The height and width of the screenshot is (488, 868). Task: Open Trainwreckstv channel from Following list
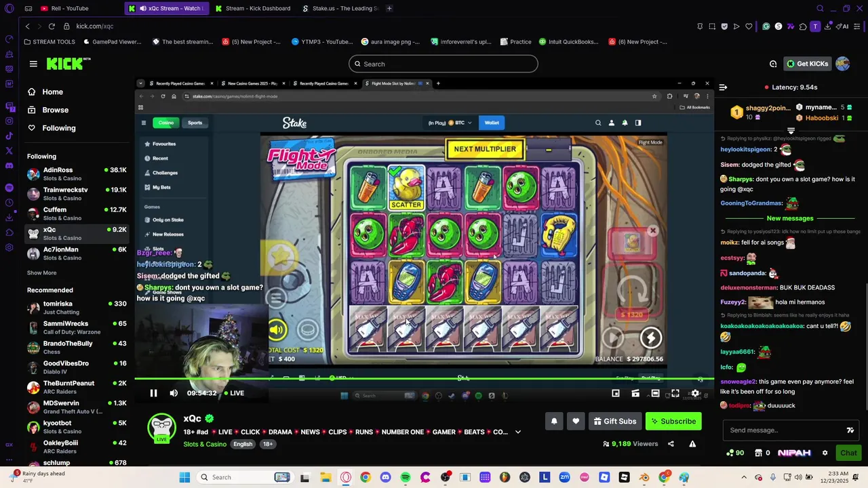pyautogui.click(x=77, y=194)
